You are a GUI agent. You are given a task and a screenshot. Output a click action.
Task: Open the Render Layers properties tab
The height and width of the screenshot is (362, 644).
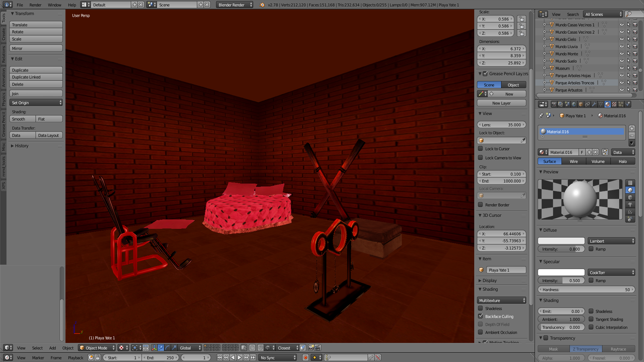point(560,104)
